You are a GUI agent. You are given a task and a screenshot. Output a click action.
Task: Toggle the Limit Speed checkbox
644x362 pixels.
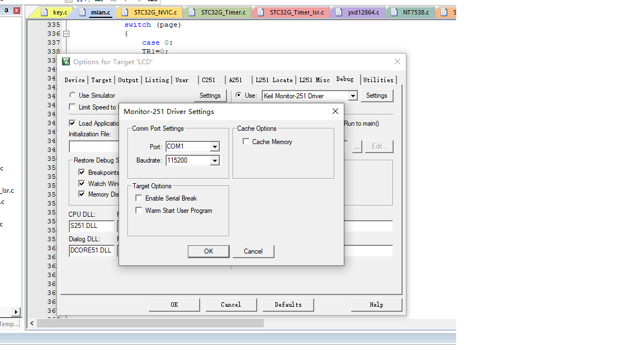[x=72, y=107]
